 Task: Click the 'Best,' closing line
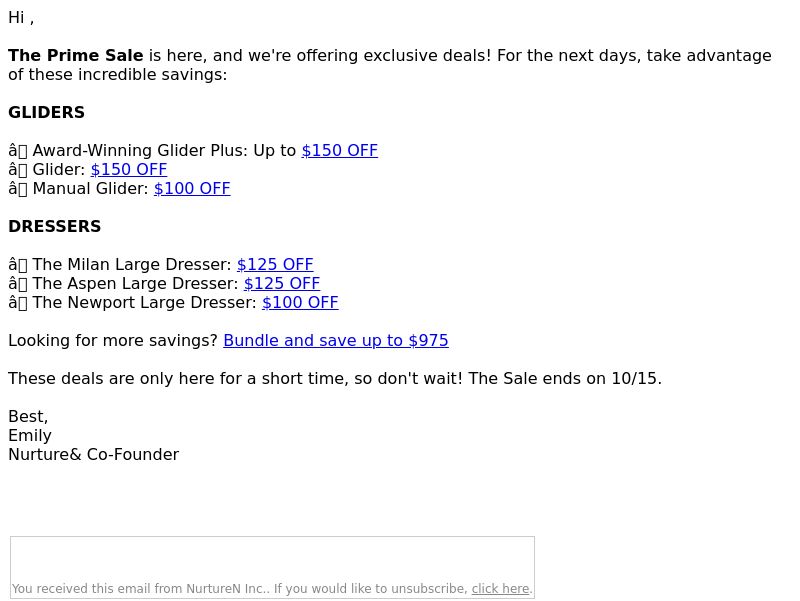click(x=28, y=416)
